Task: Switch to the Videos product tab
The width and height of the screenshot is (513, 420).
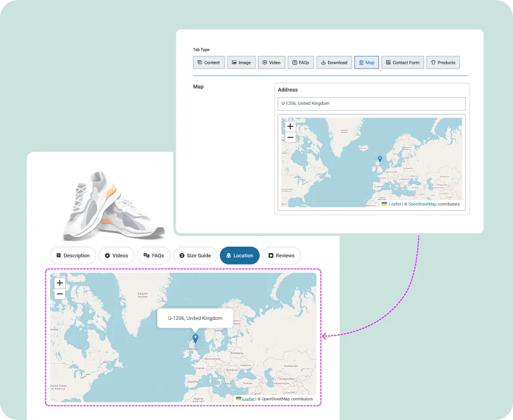Action: point(116,256)
